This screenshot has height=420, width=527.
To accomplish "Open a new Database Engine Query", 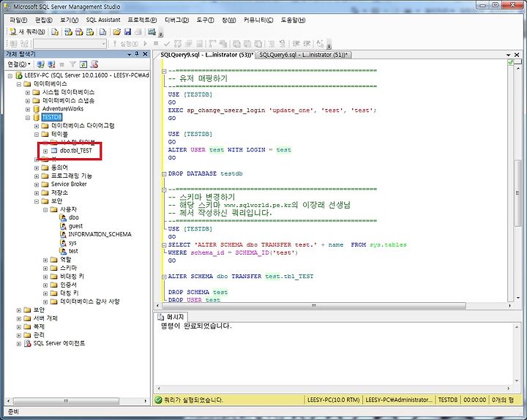I will pyautogui.click(x=55, y=32).
